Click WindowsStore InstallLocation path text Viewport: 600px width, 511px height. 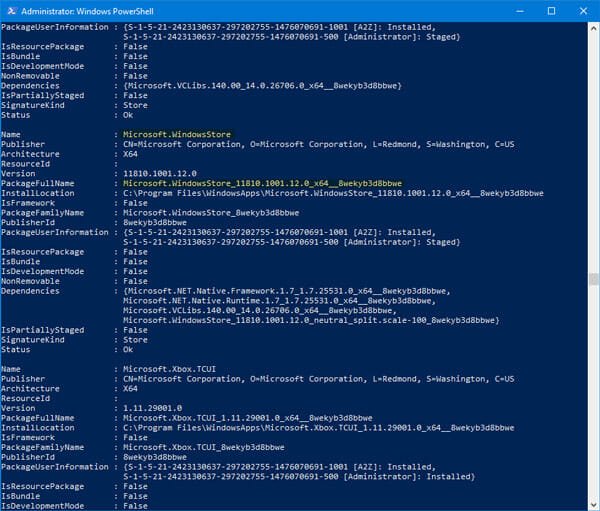tap(333, 193)
